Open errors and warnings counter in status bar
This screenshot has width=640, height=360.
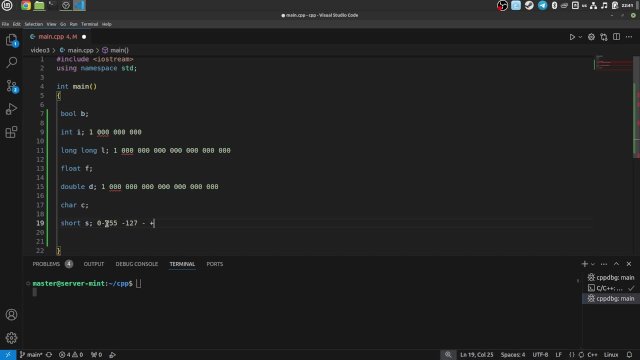[71, 355]
